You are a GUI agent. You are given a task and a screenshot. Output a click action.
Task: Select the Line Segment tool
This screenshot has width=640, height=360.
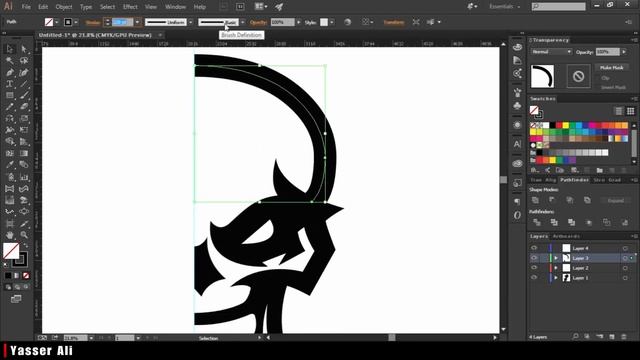tap(24, 84)
